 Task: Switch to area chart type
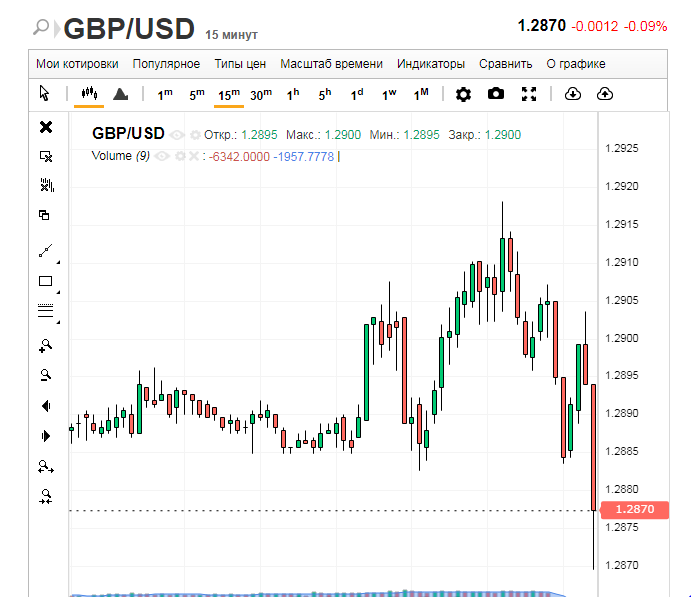(120, 94)
